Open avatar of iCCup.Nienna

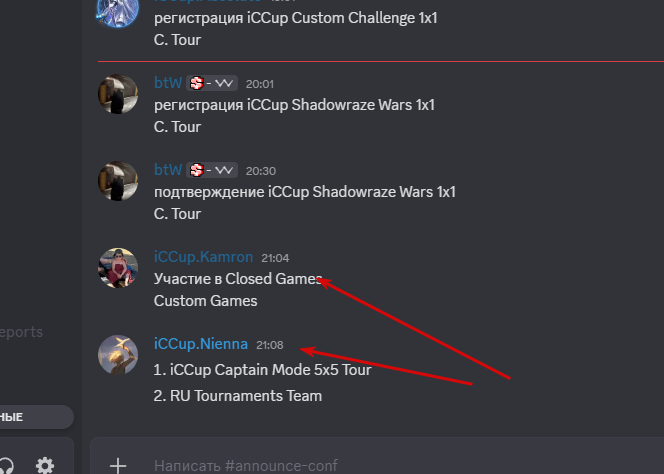118,355
